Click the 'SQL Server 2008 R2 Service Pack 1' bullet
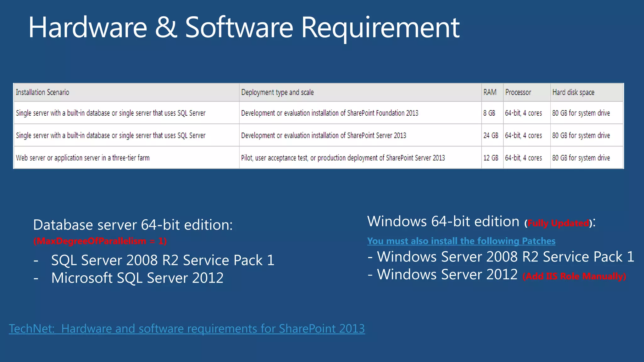Screen dimensions: 644x362 point(163,260)
